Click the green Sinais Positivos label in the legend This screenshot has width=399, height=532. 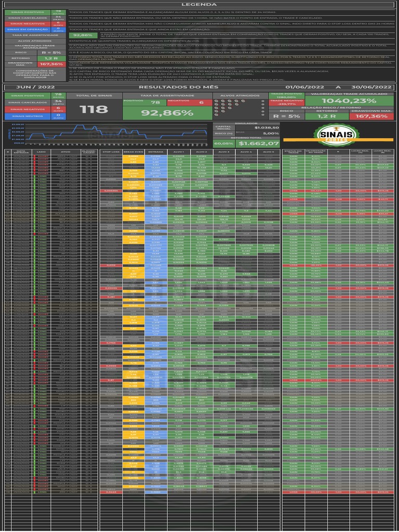pos(28,11)
